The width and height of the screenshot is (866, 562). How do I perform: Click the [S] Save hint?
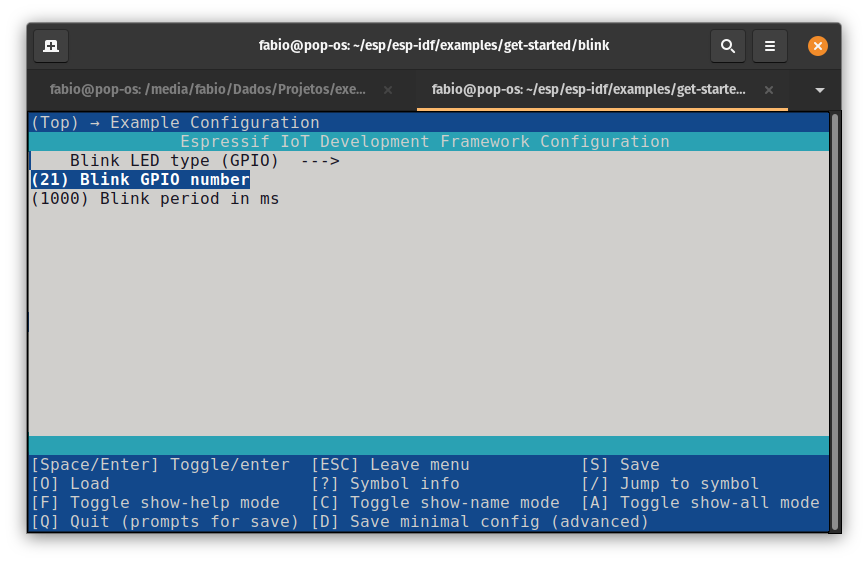(x=621, y=465)
